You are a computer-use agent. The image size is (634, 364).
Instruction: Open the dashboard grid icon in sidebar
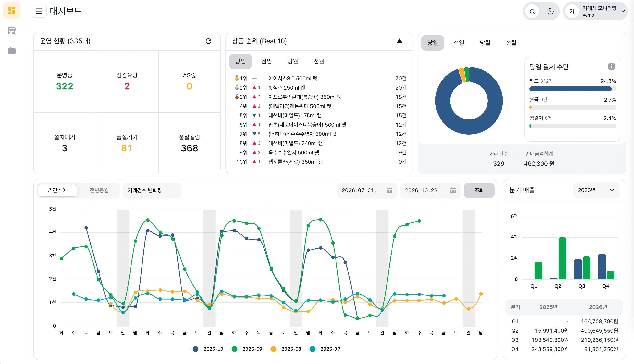pos(12,10)
